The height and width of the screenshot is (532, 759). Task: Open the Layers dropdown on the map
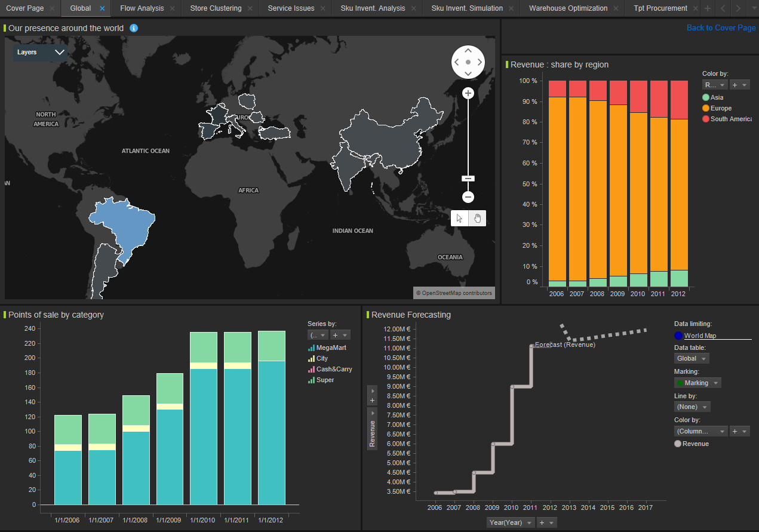point(40,53)
